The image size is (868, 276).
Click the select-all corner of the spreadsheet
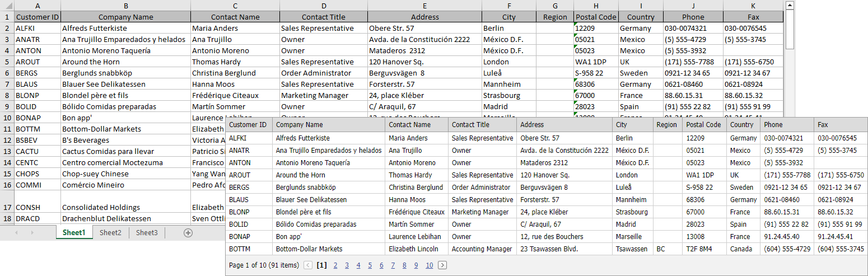click(x=7, y=6)
